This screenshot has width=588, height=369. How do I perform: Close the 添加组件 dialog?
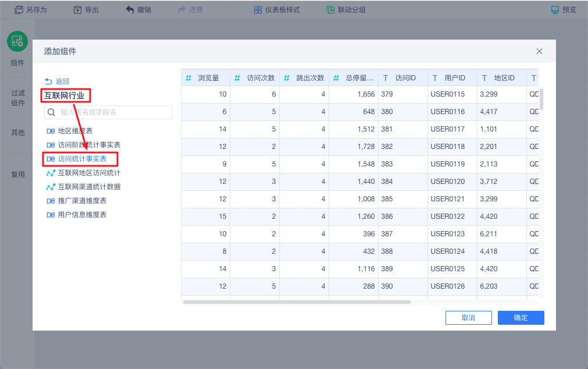point(539,51)
